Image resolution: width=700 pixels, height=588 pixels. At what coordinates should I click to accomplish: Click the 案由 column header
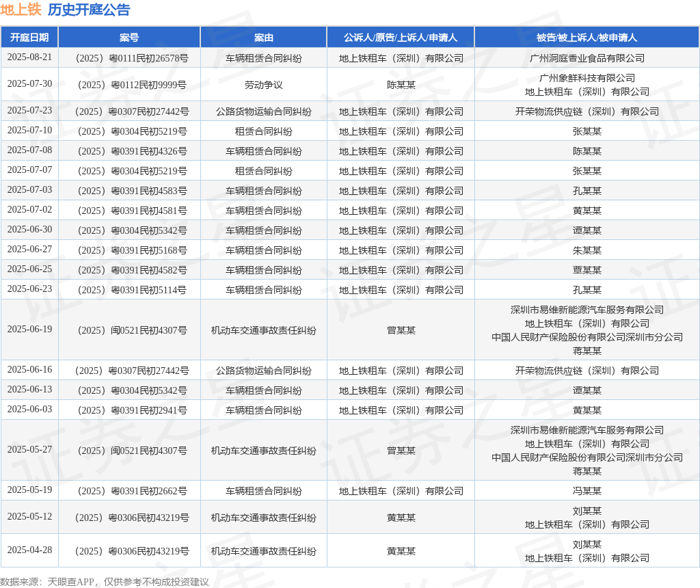click(x=263, y=38)
